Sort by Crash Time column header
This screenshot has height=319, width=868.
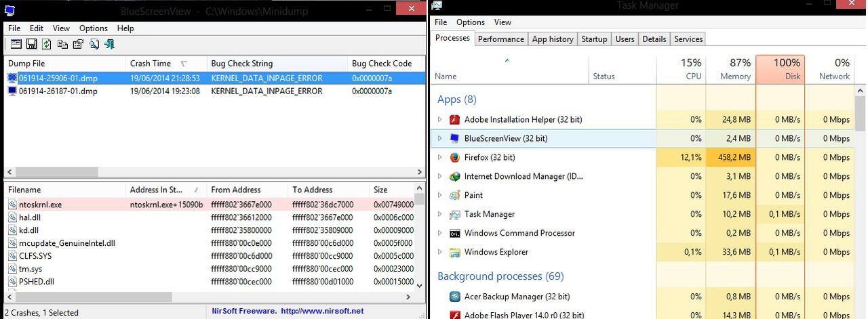pyautogui.click(x=166, y=63)
